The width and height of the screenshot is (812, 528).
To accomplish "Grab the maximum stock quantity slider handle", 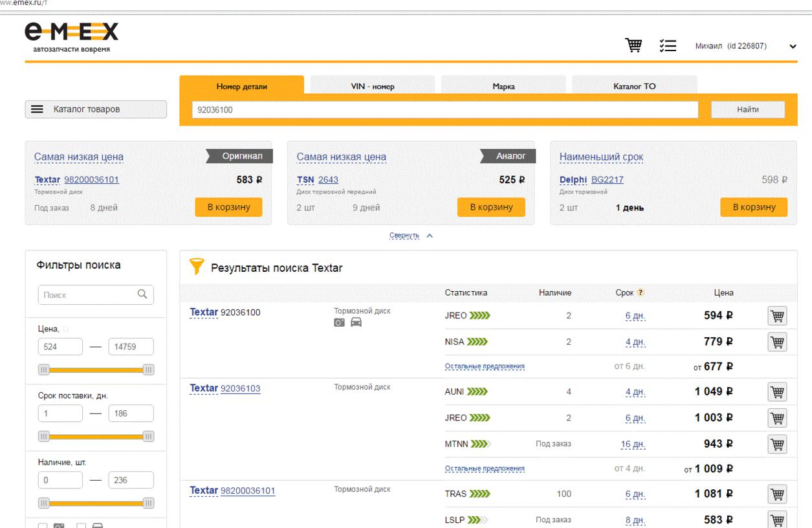I will pos(148,502).
